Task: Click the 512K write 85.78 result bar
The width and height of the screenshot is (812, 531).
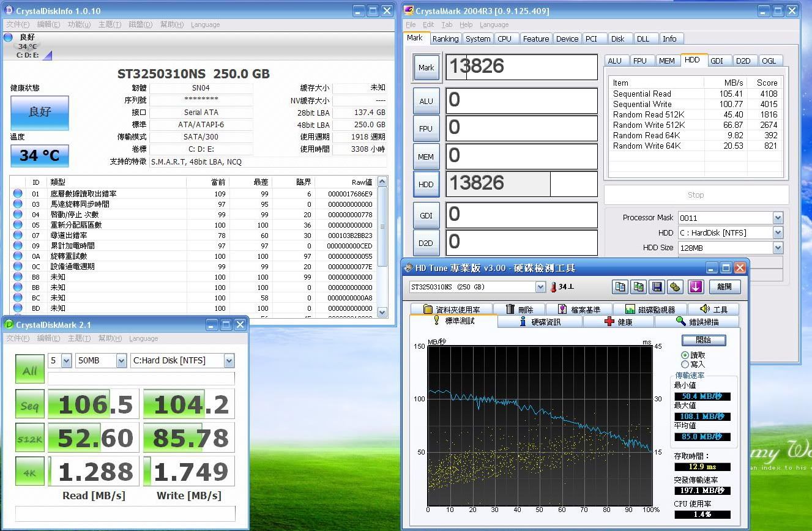Action: pos(189,438)
